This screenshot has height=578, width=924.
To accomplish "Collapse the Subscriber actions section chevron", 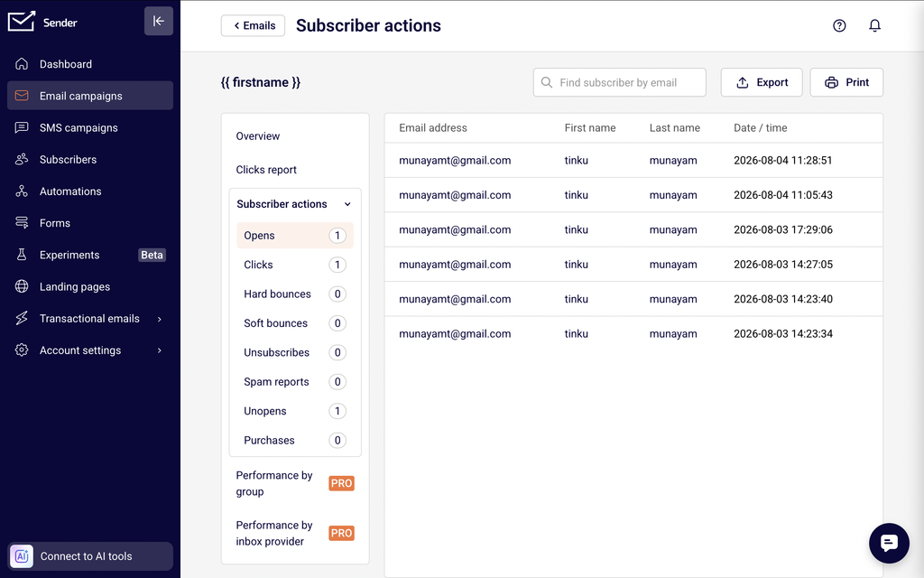I will click(x=347, y=204).
